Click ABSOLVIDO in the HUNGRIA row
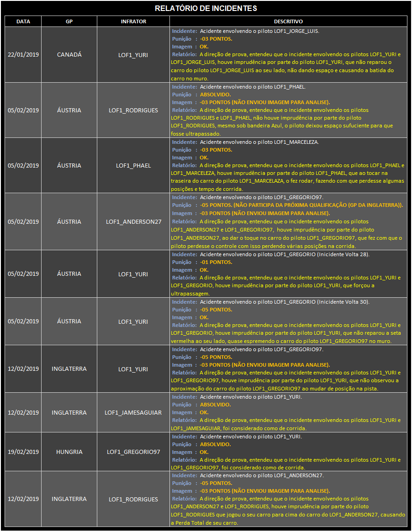 215,444
